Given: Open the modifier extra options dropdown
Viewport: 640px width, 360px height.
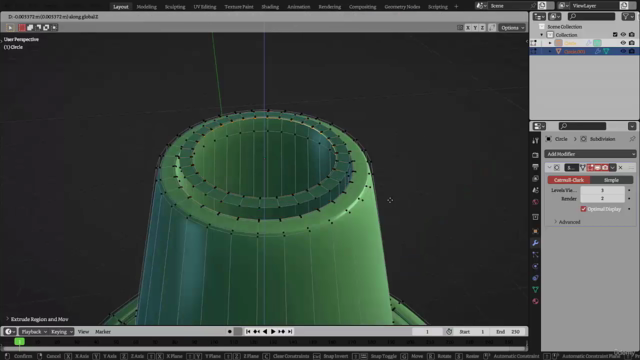Looking at the screenshot, I should click(613, 167).
